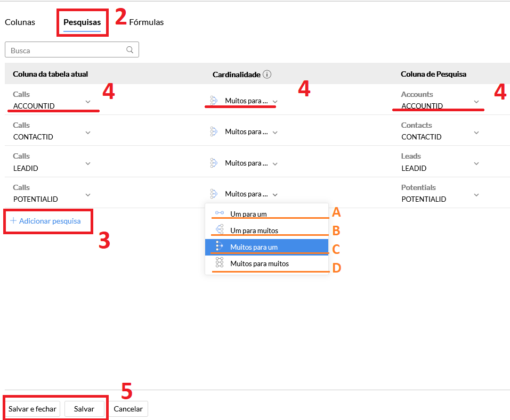510x420 pixels.
Task: Click the cardinality icon in the POTENTIALID row
Action: tap(214, 194)
